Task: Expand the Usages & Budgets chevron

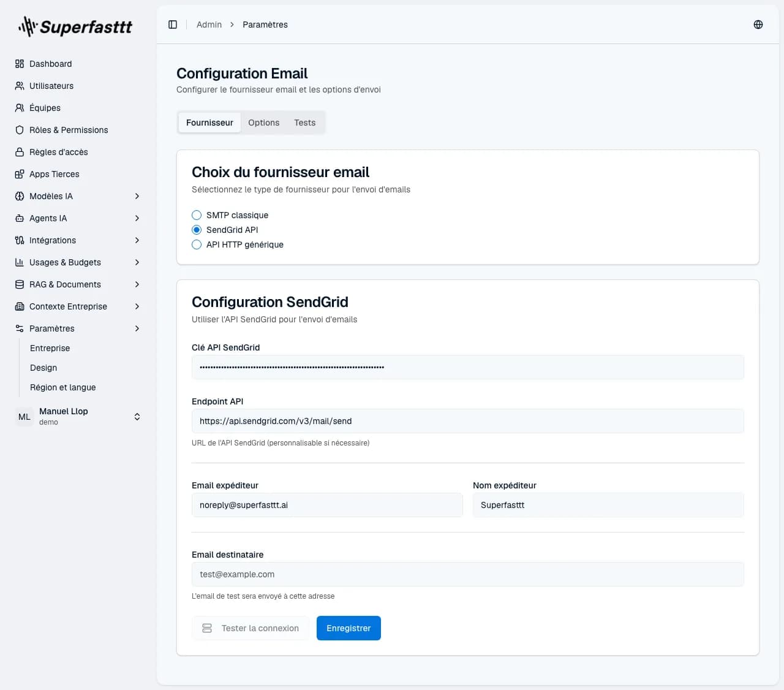Action: 137,262
